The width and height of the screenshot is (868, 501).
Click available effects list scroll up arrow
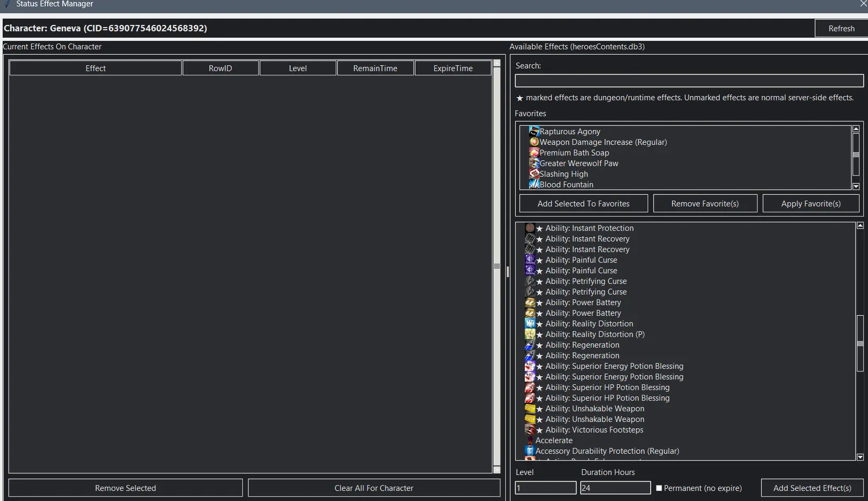[x=860, y=226]
